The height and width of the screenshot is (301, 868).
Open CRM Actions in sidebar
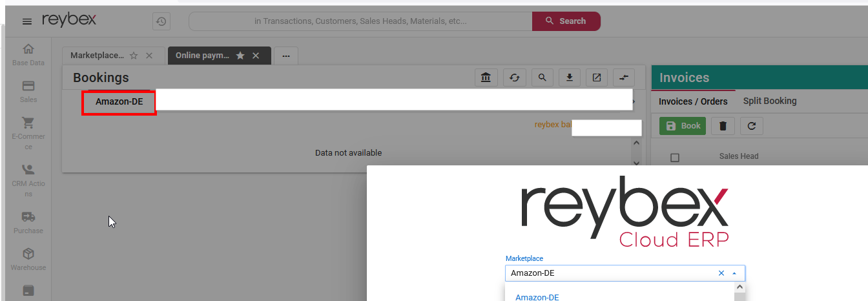pos(28,181)
